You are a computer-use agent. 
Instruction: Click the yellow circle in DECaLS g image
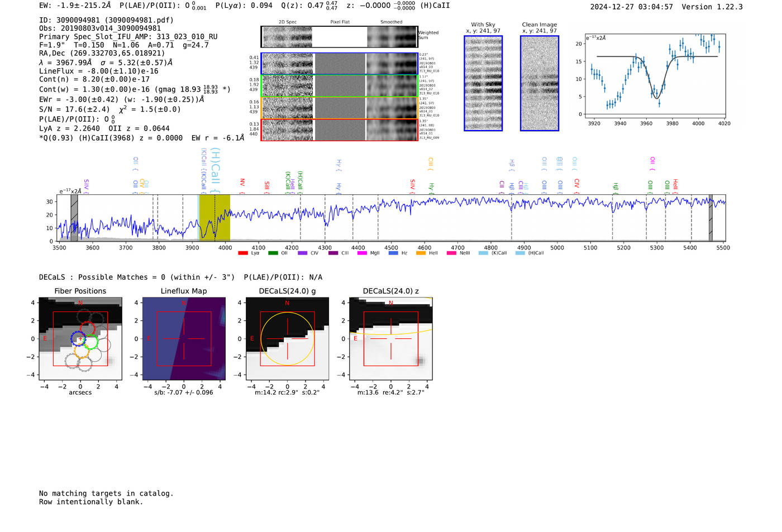click(288, 339)
